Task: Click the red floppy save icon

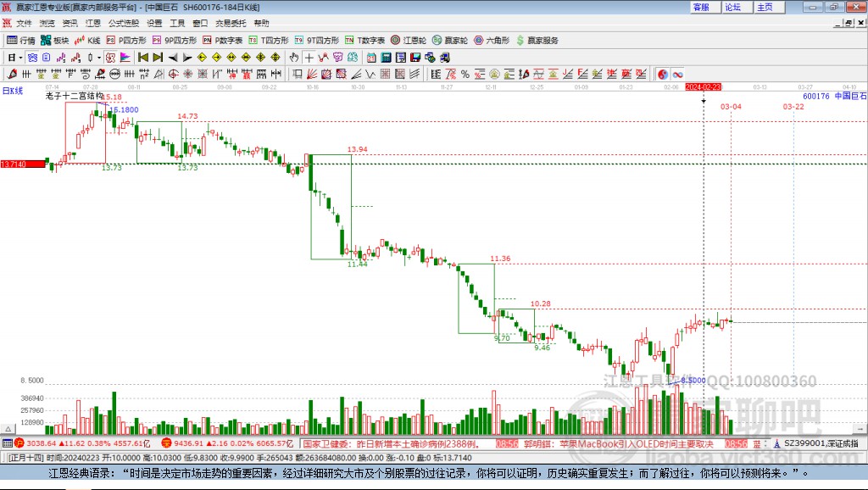Action: 415,58
